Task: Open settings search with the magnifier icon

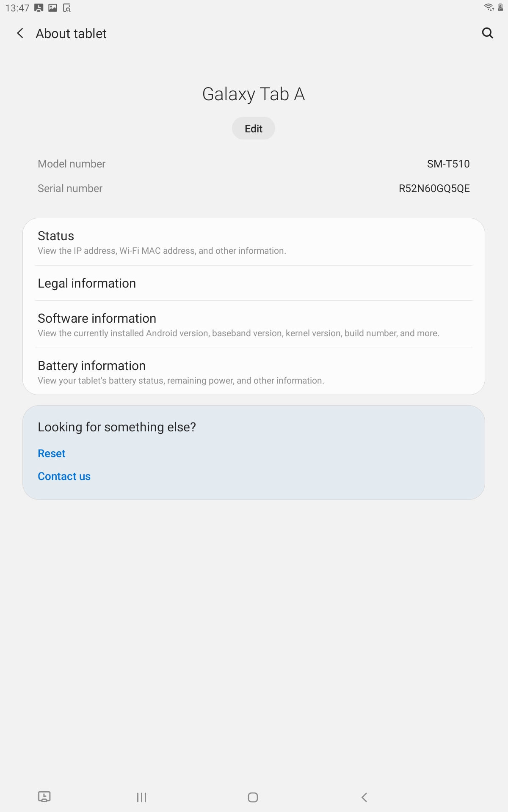Action: 488,33
